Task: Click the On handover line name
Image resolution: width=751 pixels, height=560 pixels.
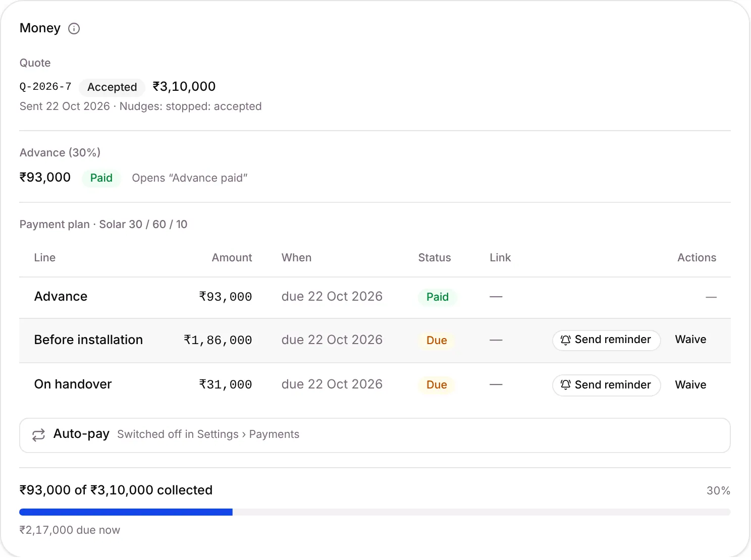Action: (73, 384)
